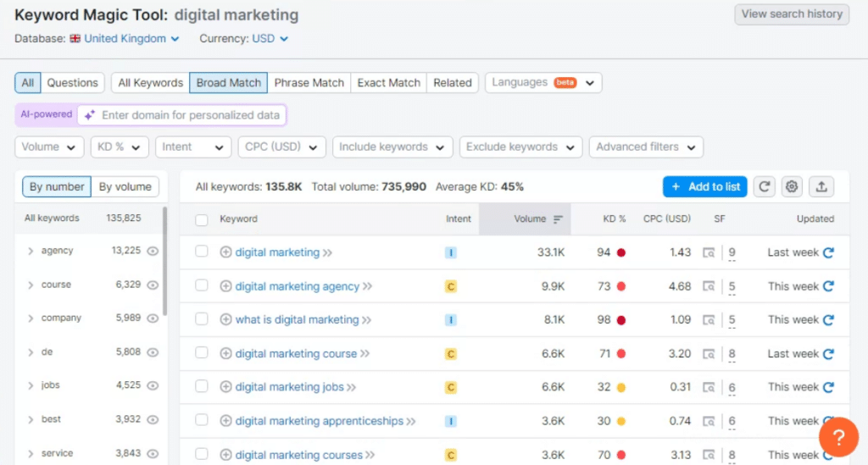Open the table settings gear icon
Image resolution: width=868 pixels, height=465 pixels.
click(792, 186)
